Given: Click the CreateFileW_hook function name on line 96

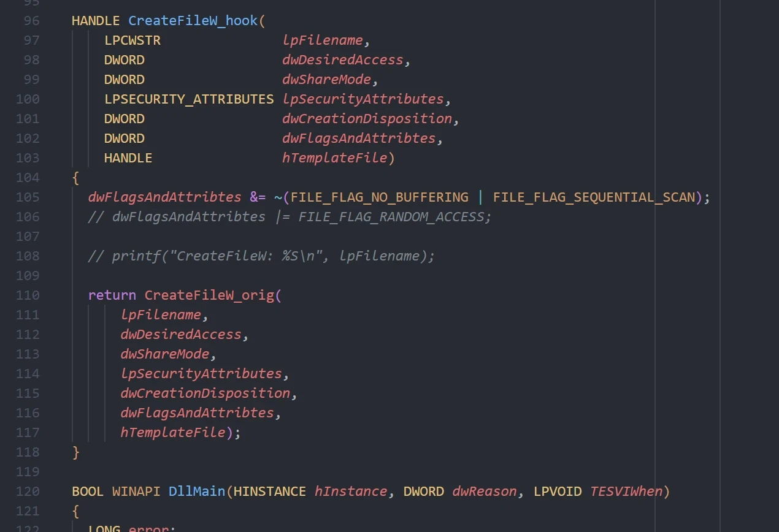Looking at the screenshot, I should pos(193,21).
